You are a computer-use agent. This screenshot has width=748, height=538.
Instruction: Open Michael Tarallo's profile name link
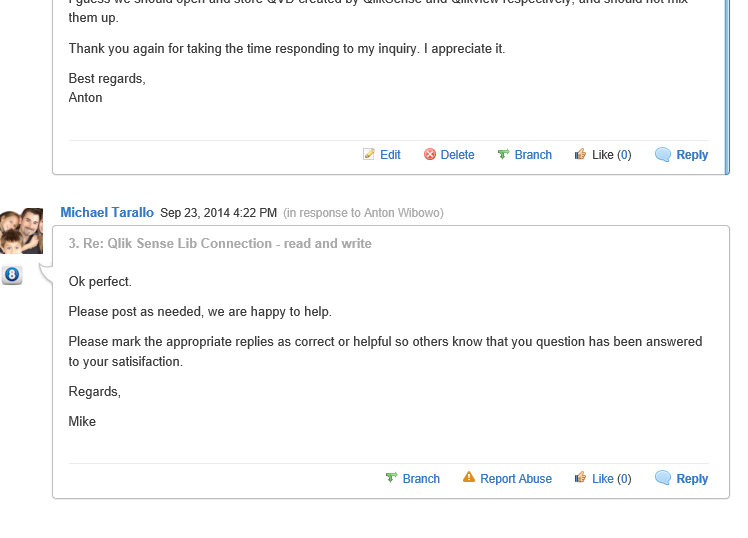(107, 213)
